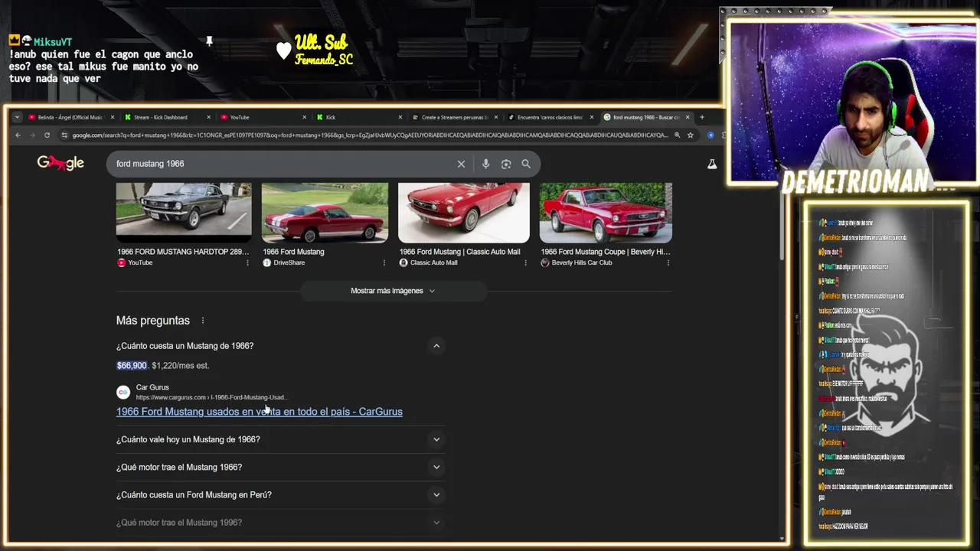Start voice search with microphone icon
This screenshot has width=980, height=551.
pos(485,164)
